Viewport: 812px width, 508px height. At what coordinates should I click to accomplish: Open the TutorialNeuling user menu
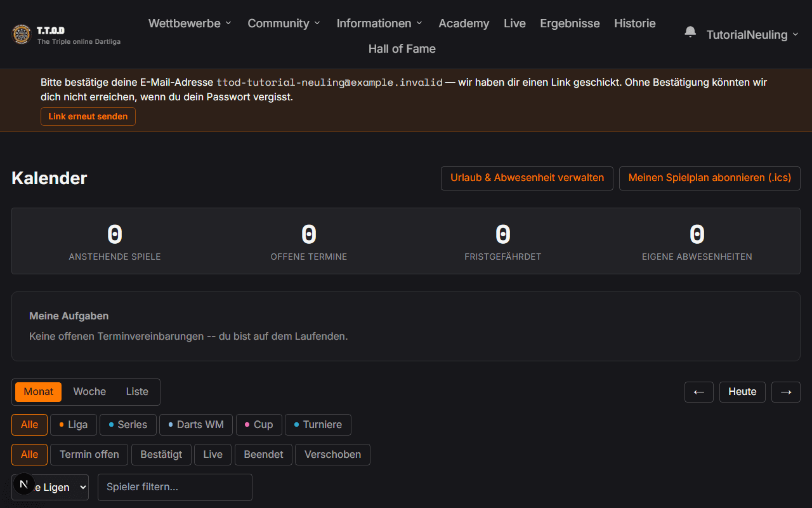pyautogui.click(x=752, y=35)
